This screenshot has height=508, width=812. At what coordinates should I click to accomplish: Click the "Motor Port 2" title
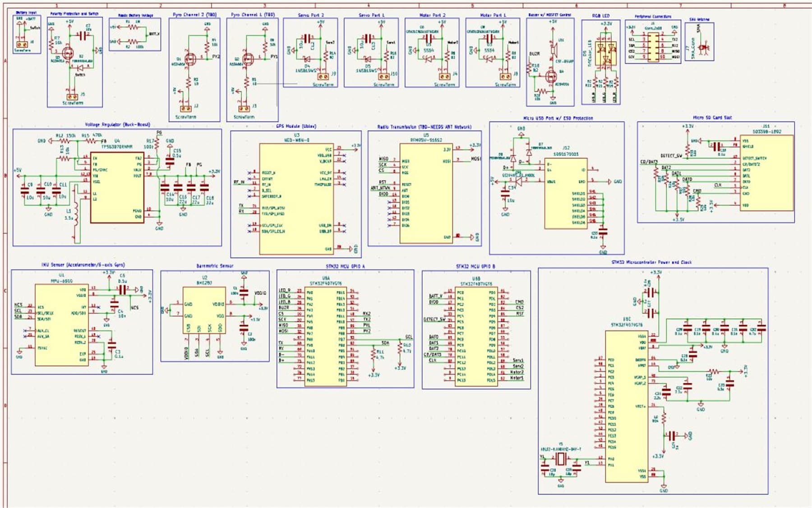[x=432, y=15]
